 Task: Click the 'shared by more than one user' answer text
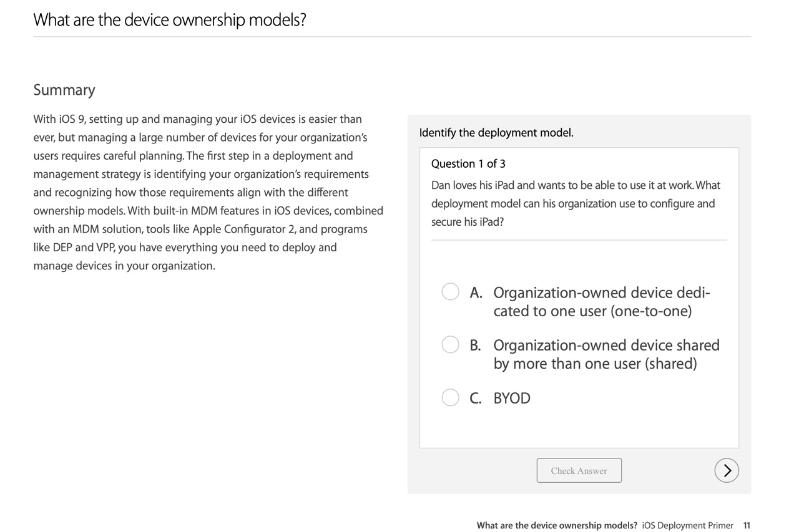coord(606,354)
